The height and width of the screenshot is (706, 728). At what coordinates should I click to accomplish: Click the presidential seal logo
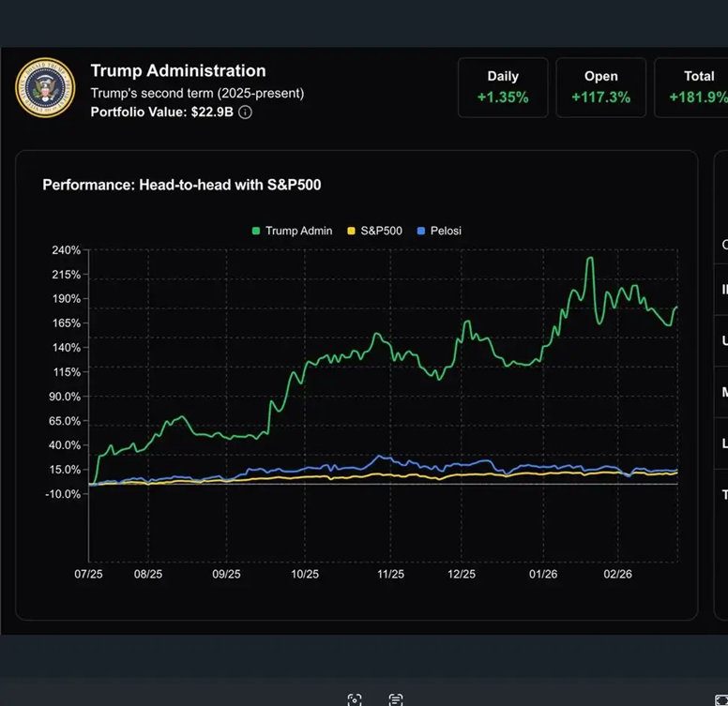pyautogui.click(x=45, y=88)
